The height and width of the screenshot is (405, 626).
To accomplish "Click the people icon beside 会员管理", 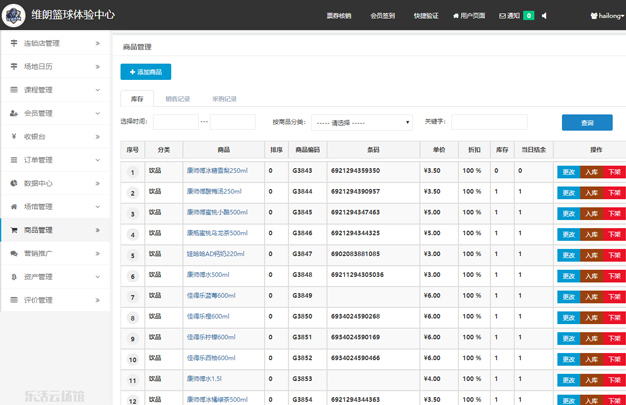I will [x=14, y=113].
